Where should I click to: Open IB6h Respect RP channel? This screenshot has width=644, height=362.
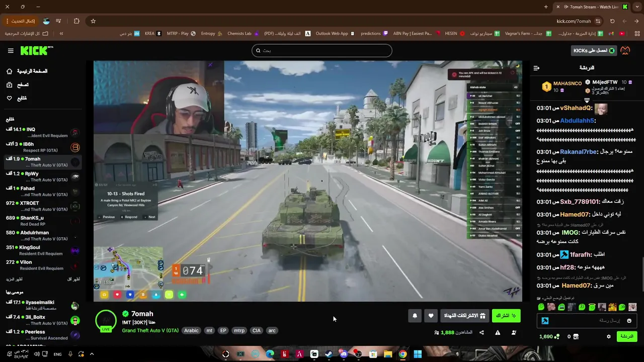(43, 147)
